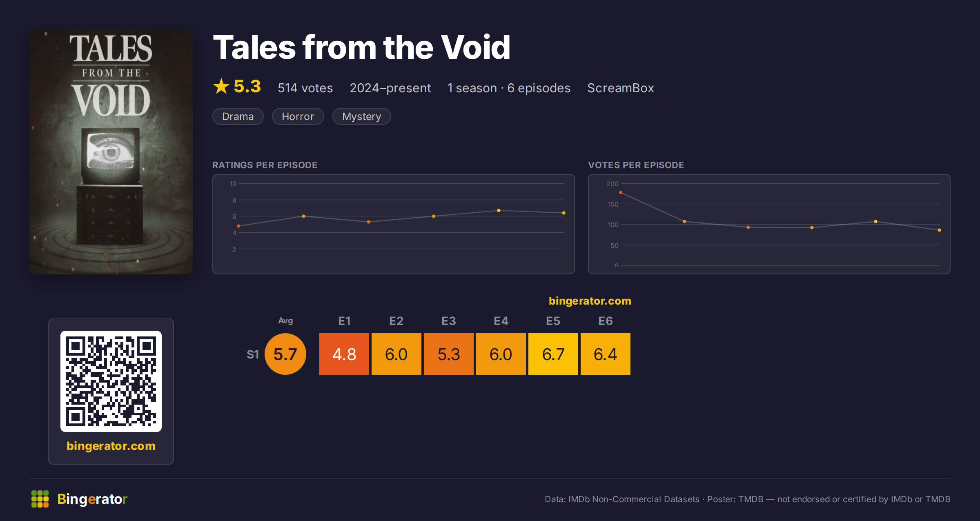Image resolution: width=980 pixels, height=521 pixels.
Task: Click the E1 rating tile 4.8
Action: [344, 354]
